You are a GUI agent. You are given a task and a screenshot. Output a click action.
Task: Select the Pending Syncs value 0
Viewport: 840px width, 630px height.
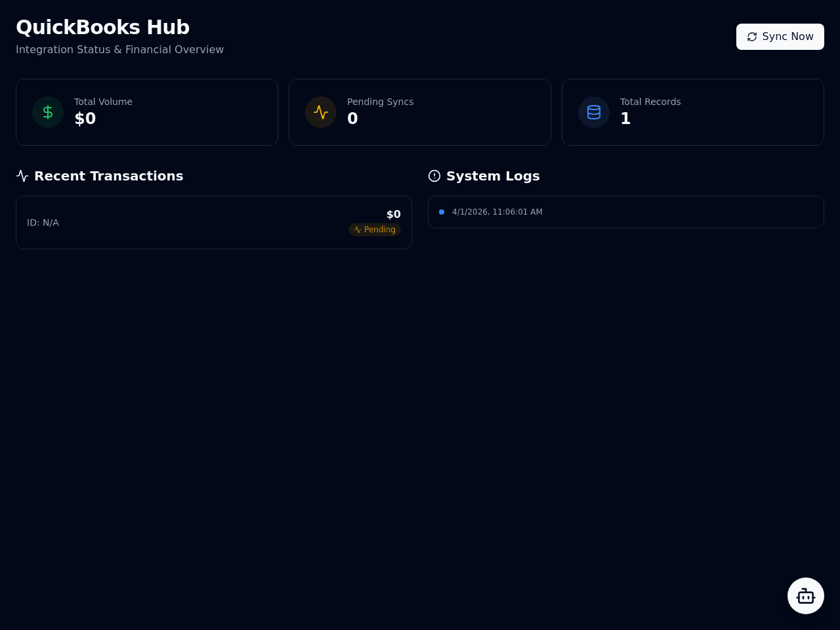[352, 119]
